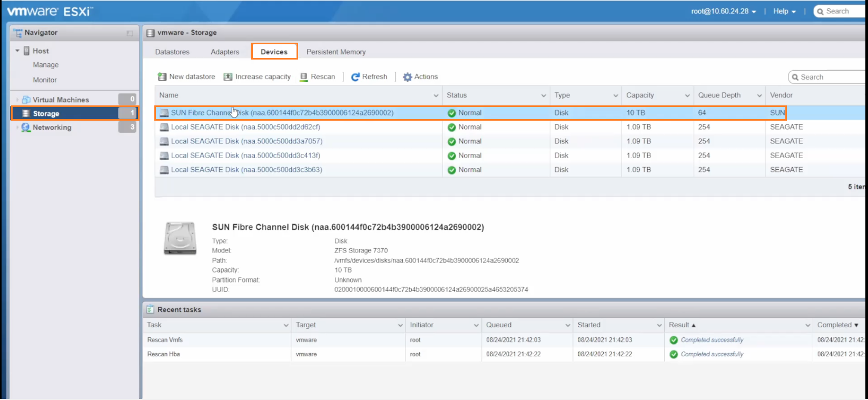This screenshot has height=400, width=868.
Task: Click green status icon of Rescan Hba task
Action: click(674, 354)
